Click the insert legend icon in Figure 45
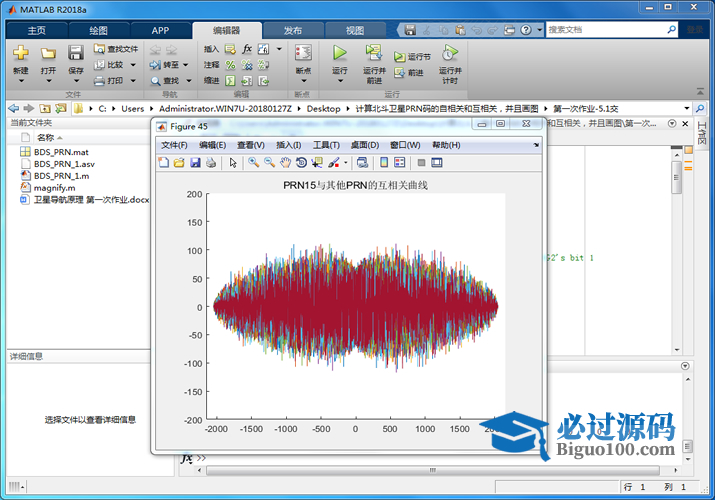Viewport: 715px width, 500px height. click(x=399, y=163)
